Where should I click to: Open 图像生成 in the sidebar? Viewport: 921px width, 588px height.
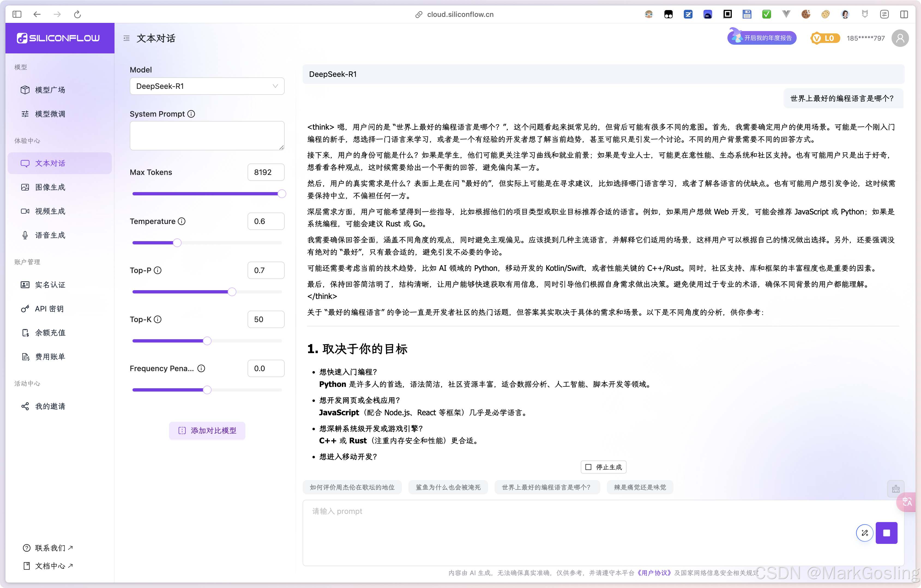click(x=50, y=187)
